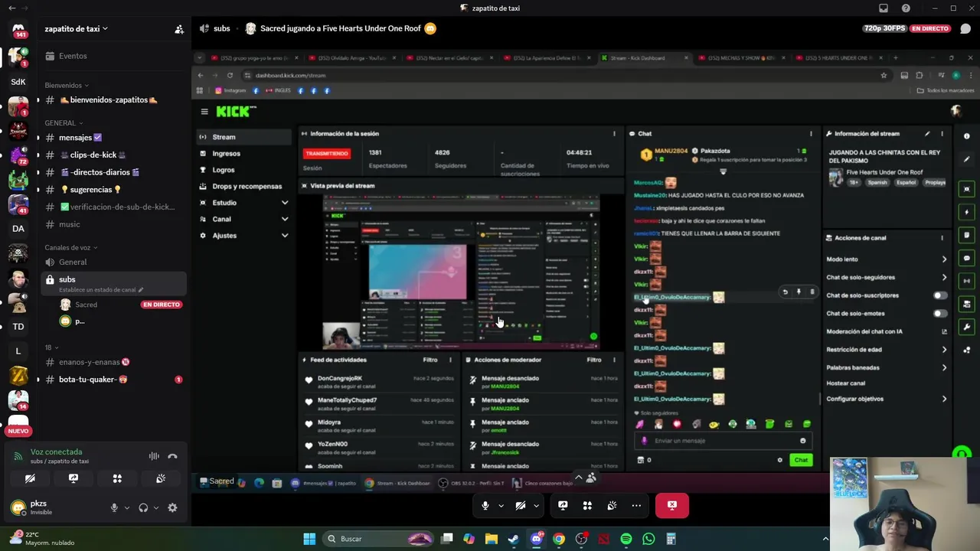The height and width of the screenshot is (551, 980).
Task: Select the TD server in the server list
Action: click(x=18, y=326)
